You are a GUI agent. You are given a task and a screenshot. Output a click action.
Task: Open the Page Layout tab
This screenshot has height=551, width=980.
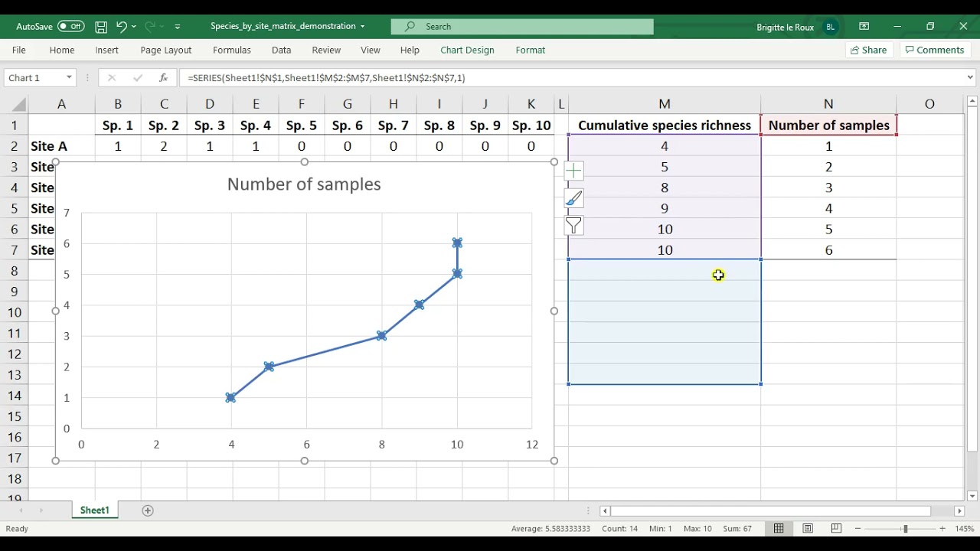165,50
